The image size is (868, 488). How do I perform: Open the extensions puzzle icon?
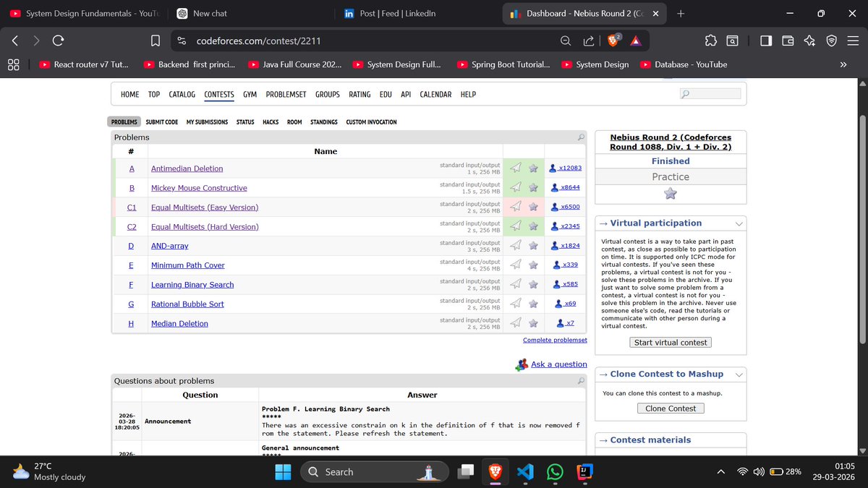pyautogui.click(x=710, y=40)
